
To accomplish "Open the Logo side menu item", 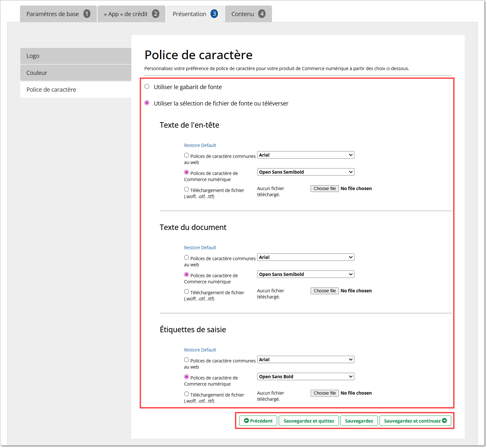I will pos(76,56).
